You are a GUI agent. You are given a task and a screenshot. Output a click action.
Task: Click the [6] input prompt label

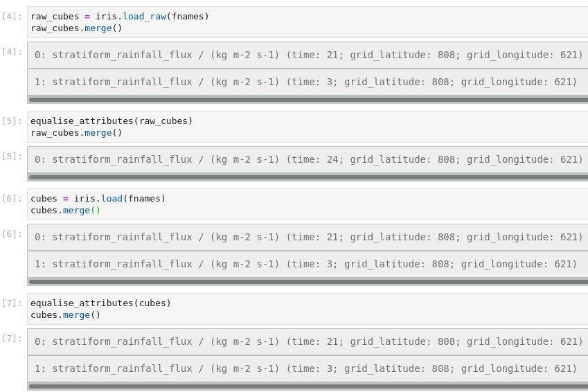click(x=12, y=199)
